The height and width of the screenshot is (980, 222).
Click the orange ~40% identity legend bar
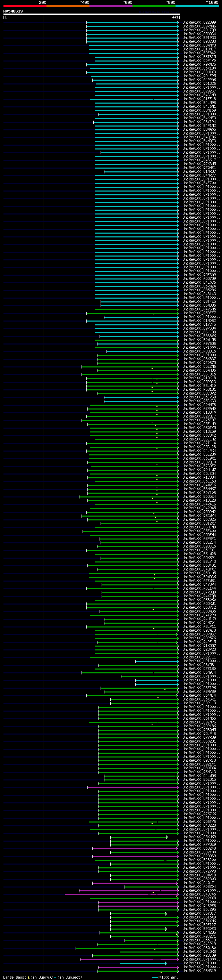click(68, 6)
